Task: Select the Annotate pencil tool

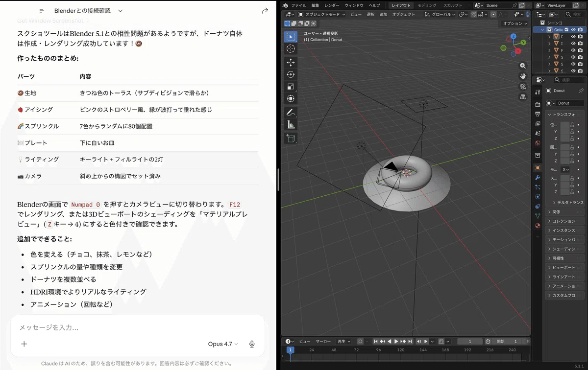Action: 291,113
